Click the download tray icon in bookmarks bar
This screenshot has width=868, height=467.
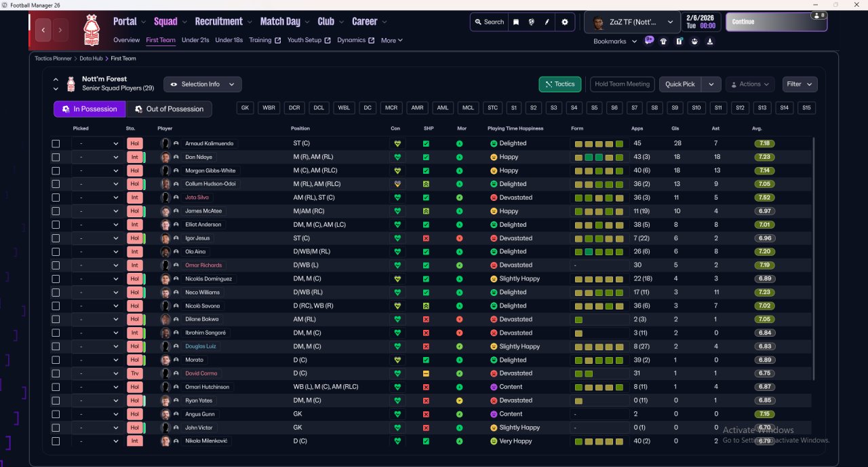[x=710, y=41]
